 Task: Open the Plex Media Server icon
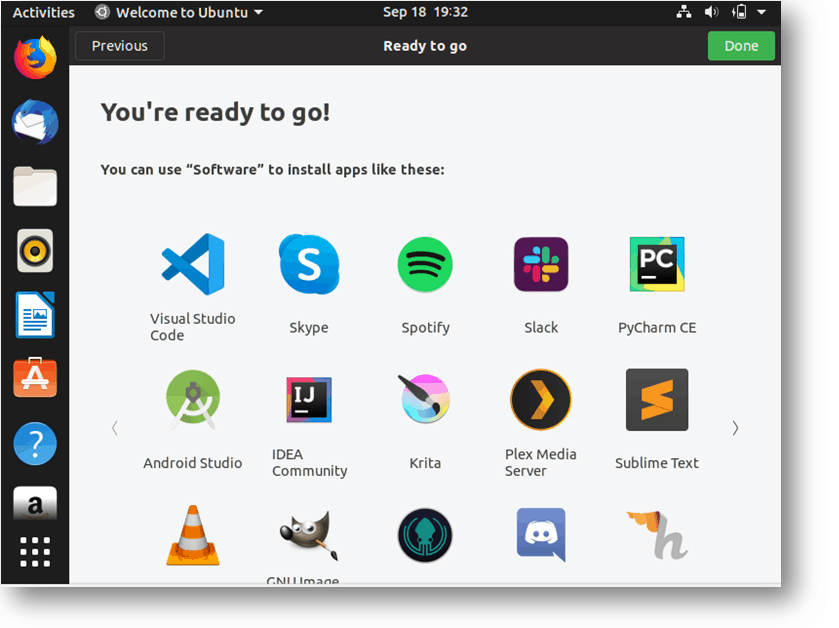pos(541,400)
